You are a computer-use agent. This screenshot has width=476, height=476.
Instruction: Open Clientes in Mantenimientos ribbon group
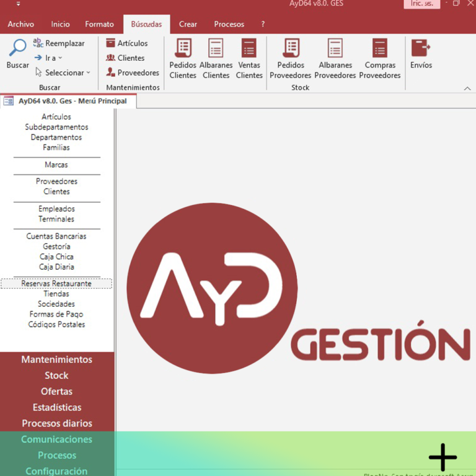click(125, 58)
